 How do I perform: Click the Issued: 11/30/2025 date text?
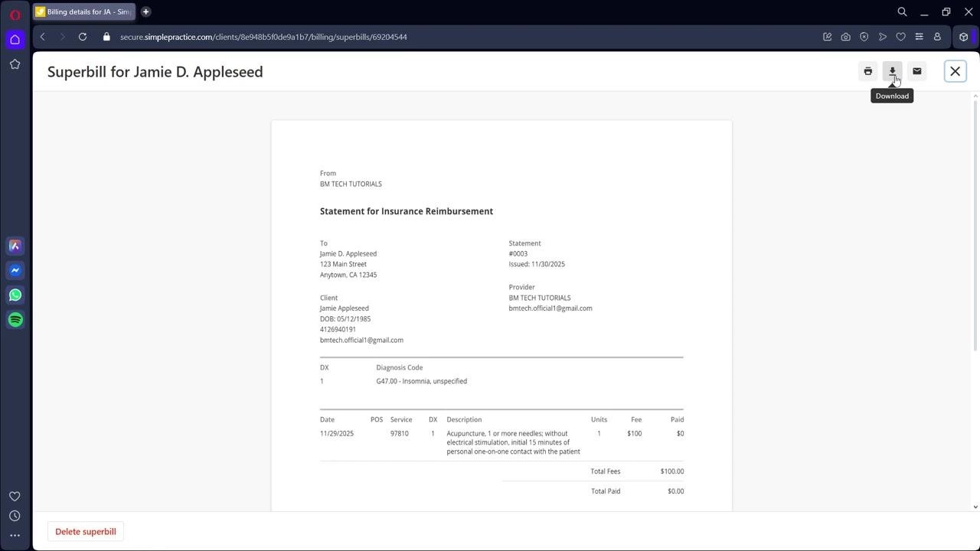click(x=537, y=264)
